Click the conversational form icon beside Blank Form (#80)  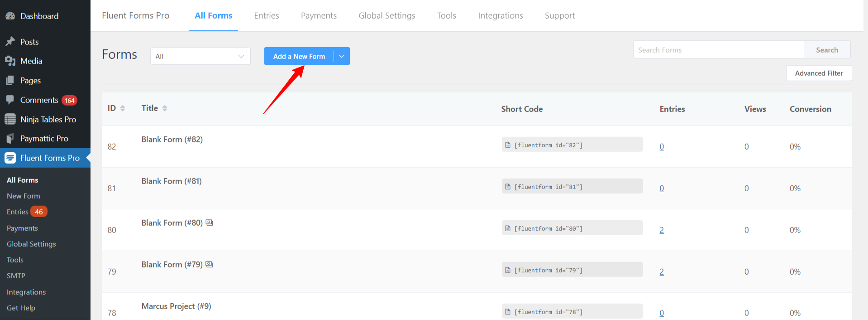tap(209, 223)
